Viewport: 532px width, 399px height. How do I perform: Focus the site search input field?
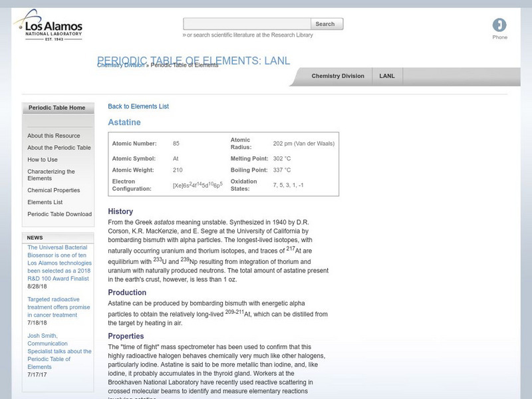point(247,24)
